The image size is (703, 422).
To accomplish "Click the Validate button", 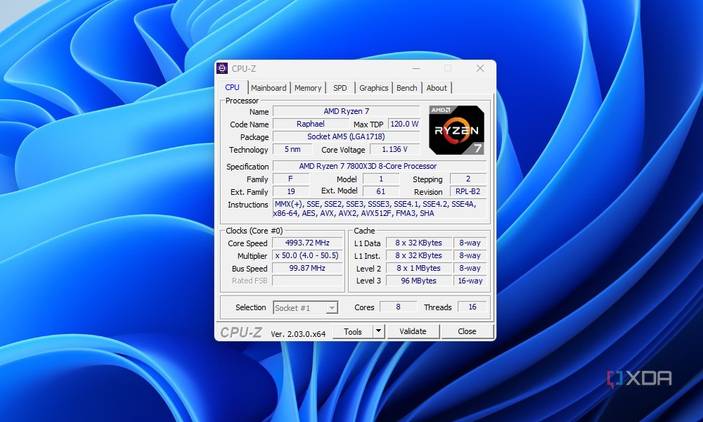I will tap(412, 332).
